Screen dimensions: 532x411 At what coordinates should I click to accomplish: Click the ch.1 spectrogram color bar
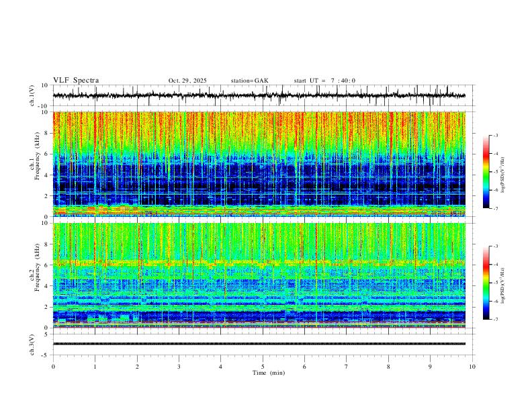click(x=486, y=172)
